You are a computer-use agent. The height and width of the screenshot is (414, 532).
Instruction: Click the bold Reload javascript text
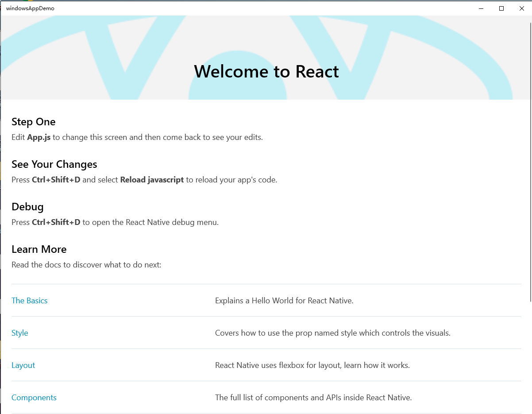152,180
